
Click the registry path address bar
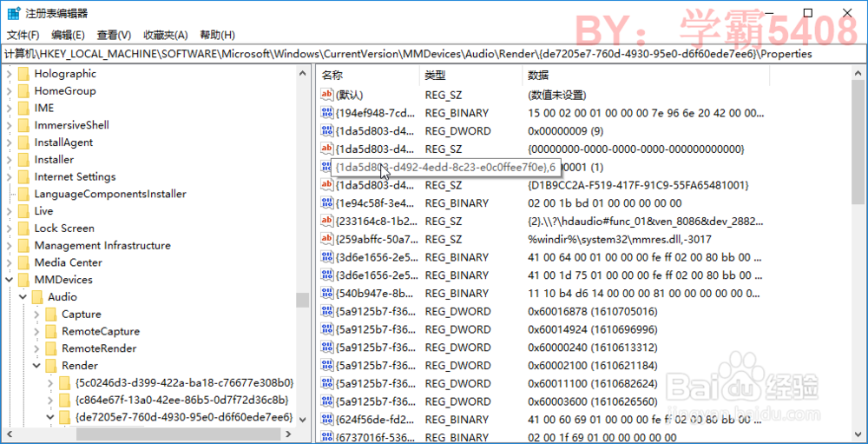coord(434,54)
